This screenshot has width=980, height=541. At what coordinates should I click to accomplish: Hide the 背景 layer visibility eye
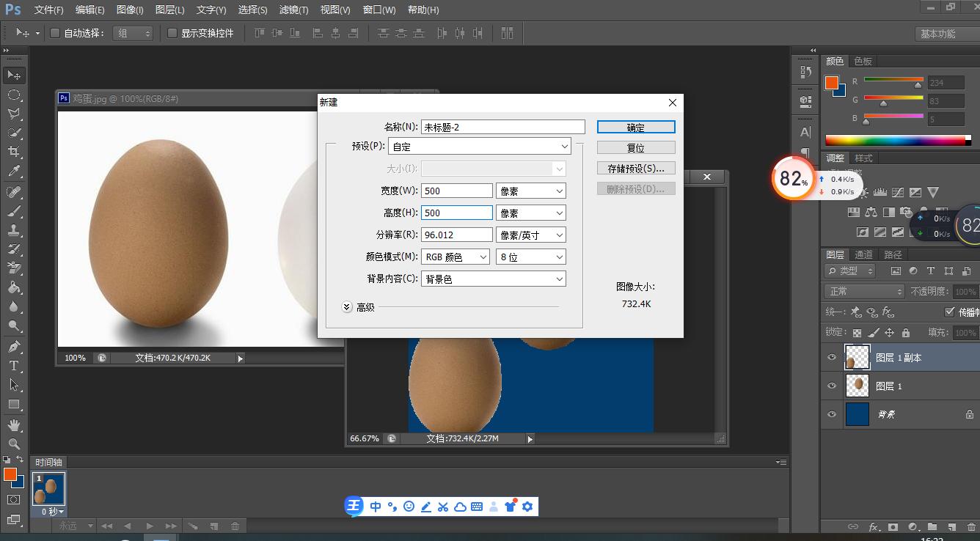pos(831,414)
